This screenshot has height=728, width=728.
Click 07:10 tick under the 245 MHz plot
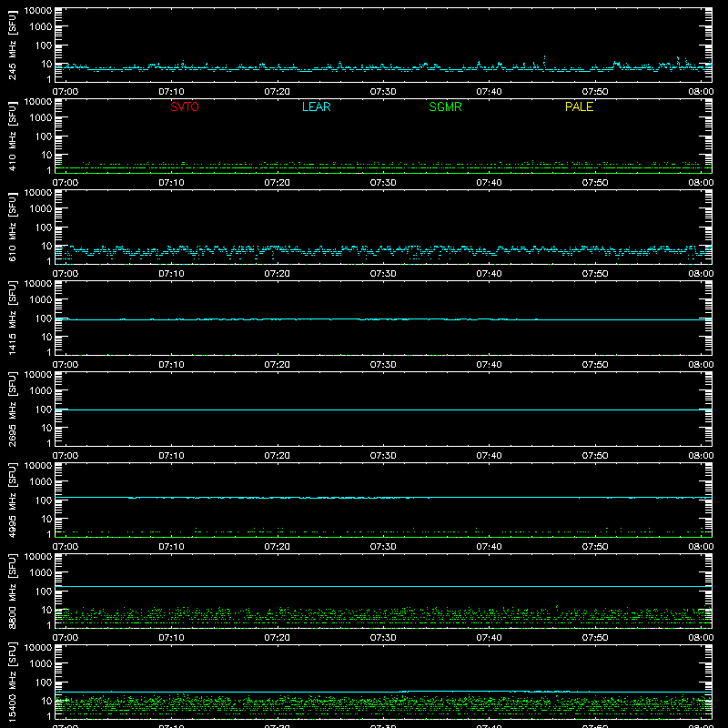click(x=171, y=92)
